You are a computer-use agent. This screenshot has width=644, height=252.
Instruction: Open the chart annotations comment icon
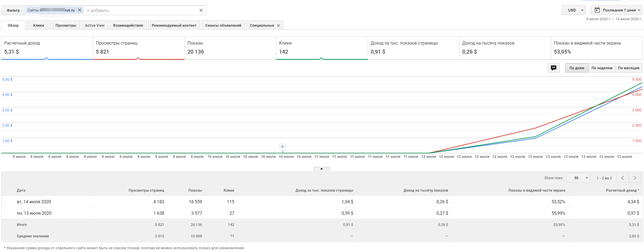(x=553, y=68)
